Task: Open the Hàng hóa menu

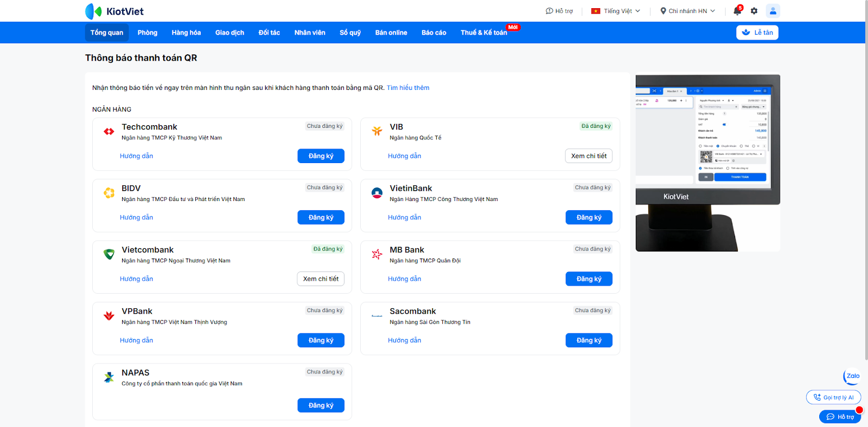Action: (x=186, y=33)
